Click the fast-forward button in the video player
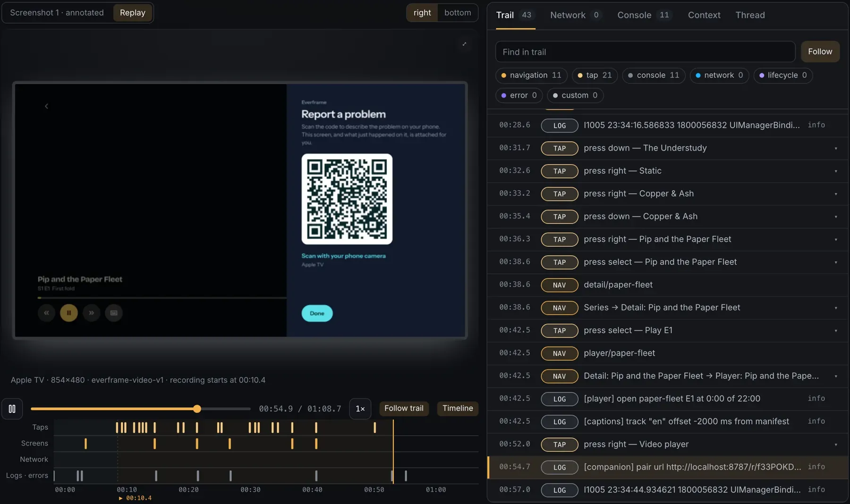Screen dimensions: 850x504 pos(91,313)
